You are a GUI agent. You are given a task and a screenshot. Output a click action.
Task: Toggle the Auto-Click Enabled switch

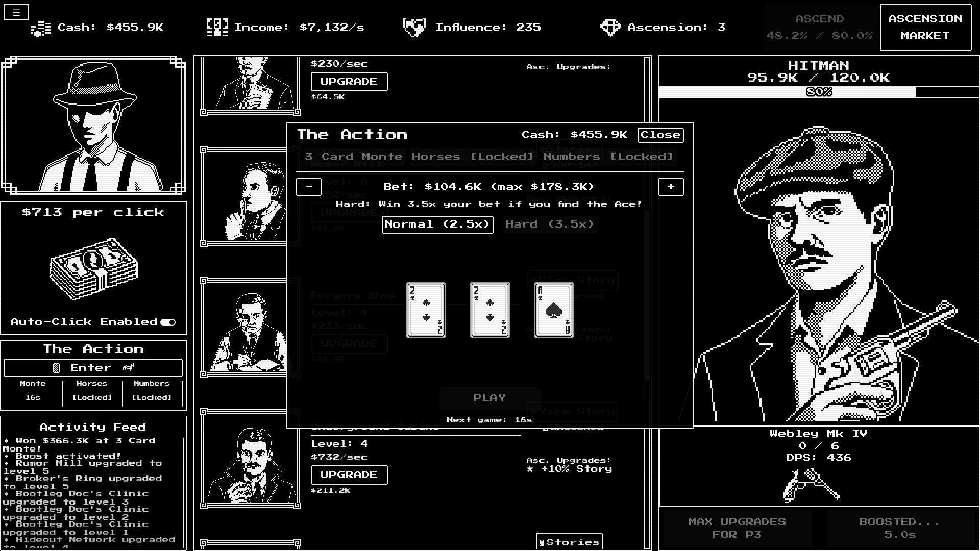click(x=168, y=322)
